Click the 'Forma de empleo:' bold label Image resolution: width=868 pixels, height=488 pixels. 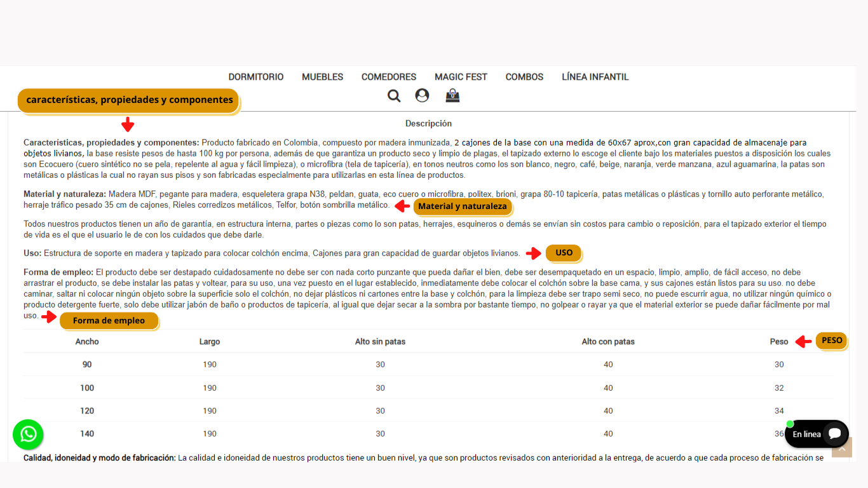click(58, 272)
